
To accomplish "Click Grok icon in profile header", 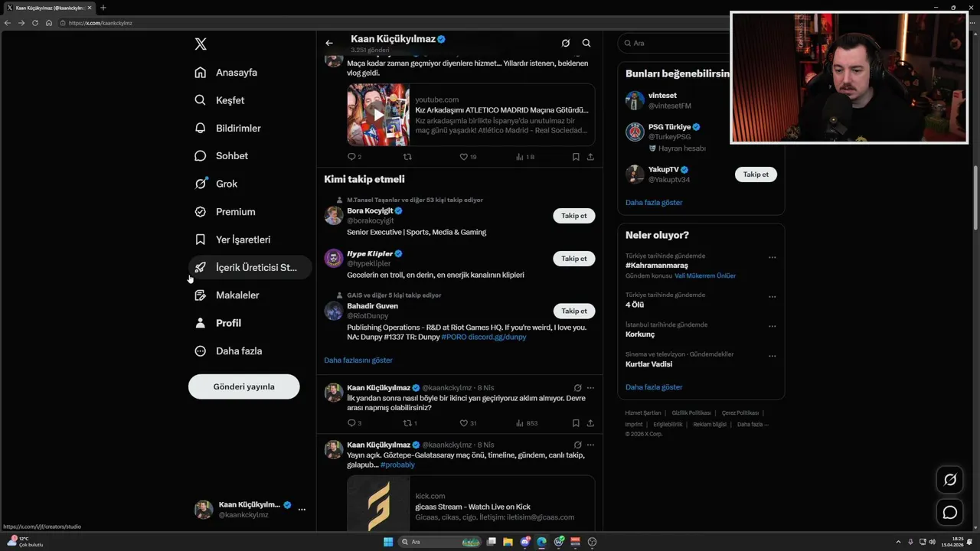I will click(566, 44).
